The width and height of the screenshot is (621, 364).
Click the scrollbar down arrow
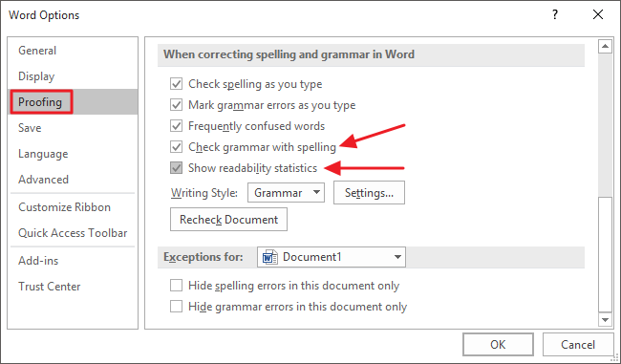(x=605, y=319)
